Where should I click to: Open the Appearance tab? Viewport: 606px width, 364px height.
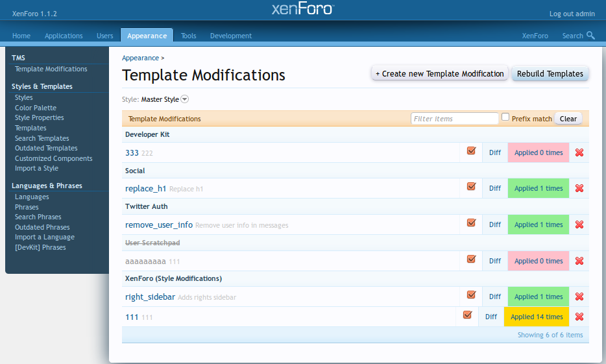pos(147,36)
